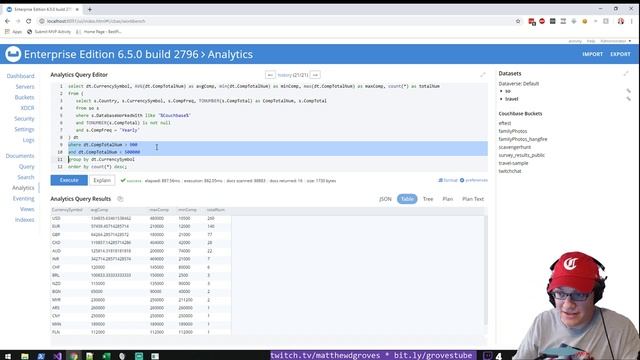Open Dashboard in the sidebar
This screenshot has height=360, width=640.
[x=20, y=76]
